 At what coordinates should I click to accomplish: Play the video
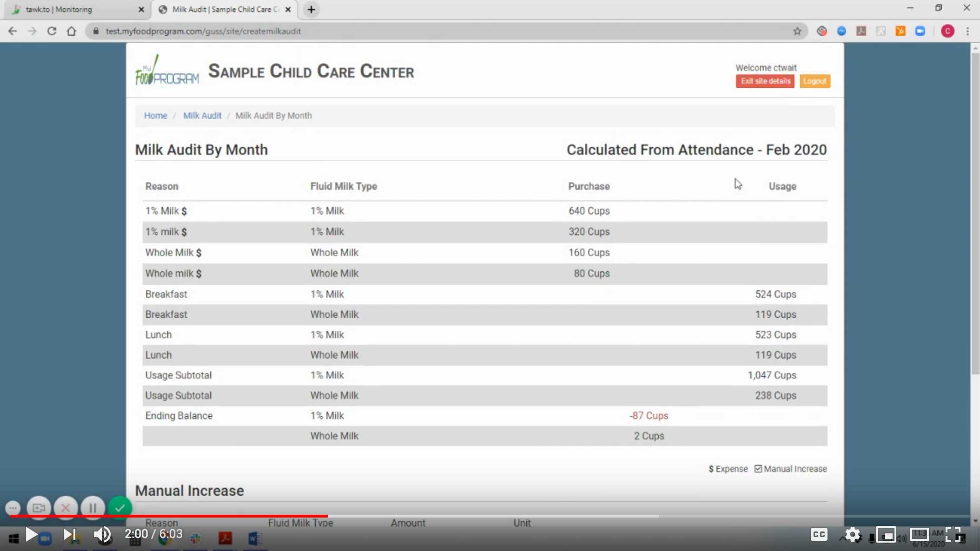coord(31,535)
